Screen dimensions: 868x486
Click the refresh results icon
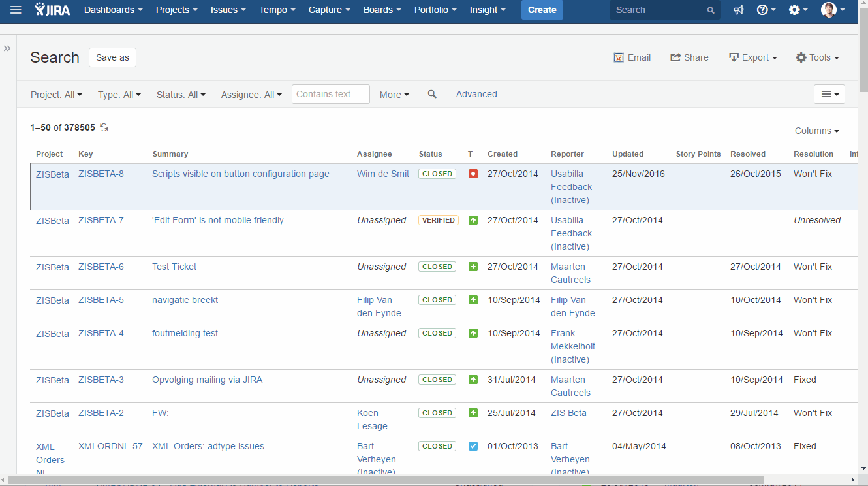(x=104, y=128)
